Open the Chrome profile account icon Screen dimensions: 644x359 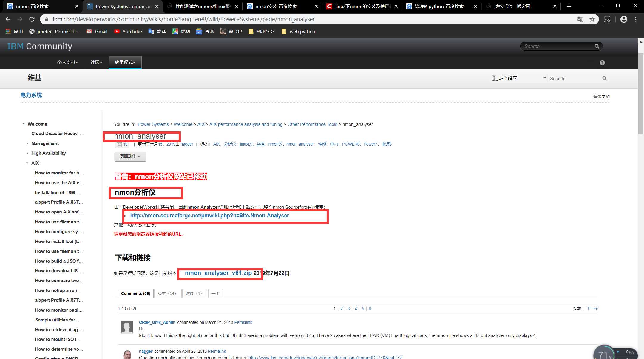tap(624, 19)
